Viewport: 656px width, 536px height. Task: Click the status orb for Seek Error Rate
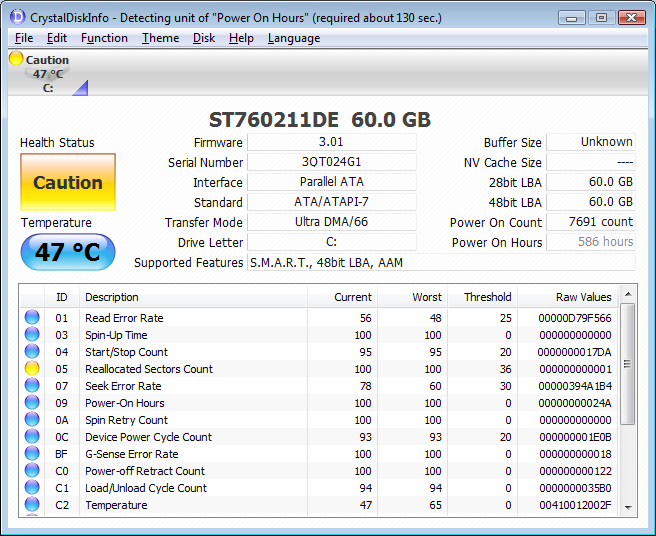point(32,385)
